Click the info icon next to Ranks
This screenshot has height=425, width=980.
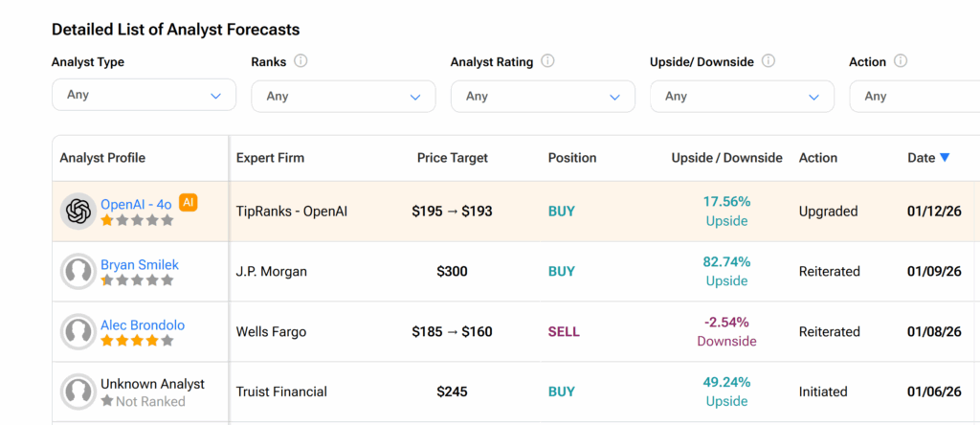pos(301,61)
